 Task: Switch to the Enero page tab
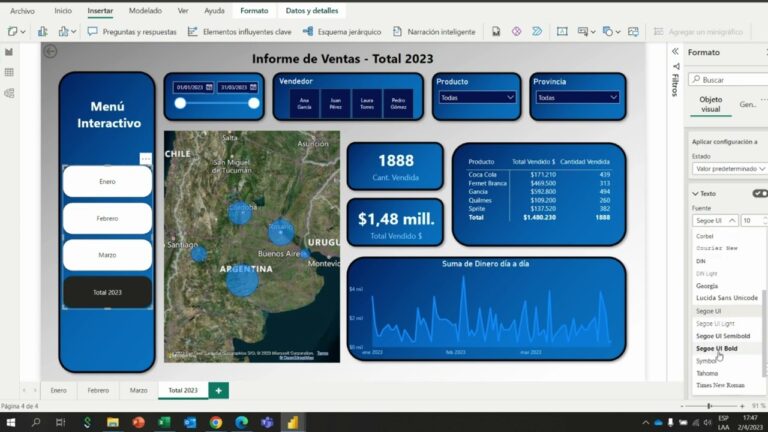(58, 390)
